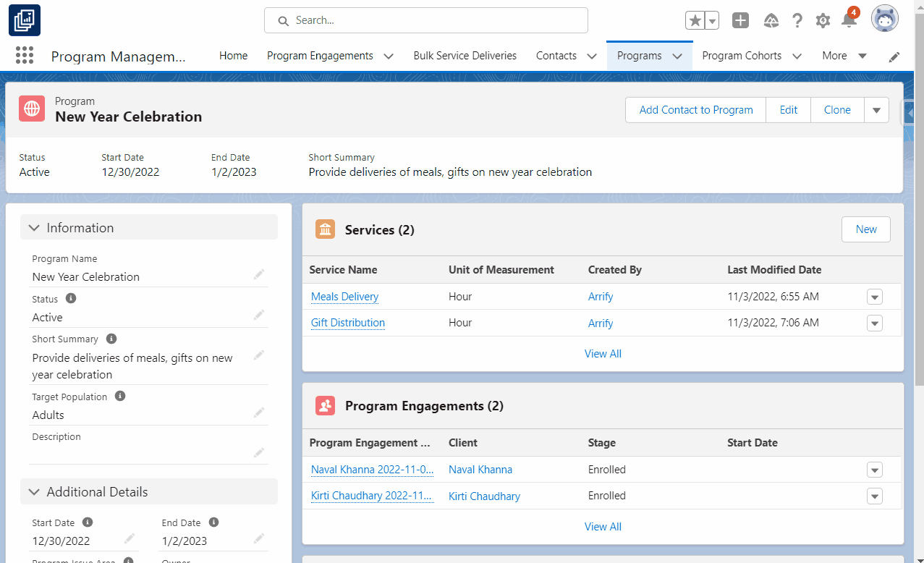Click the info icon next to Status
The height and width of the screenshot is (563, 924).
click(69, 298)
